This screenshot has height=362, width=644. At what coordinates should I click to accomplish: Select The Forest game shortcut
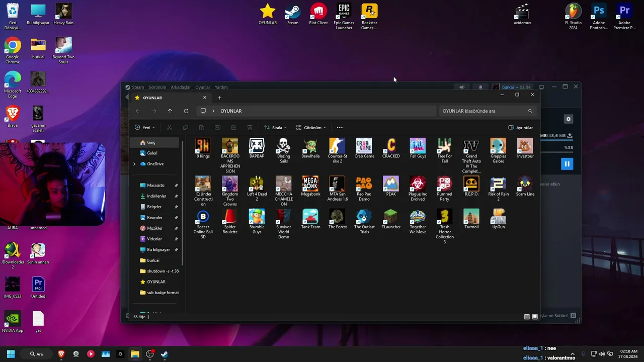[337, 219]
